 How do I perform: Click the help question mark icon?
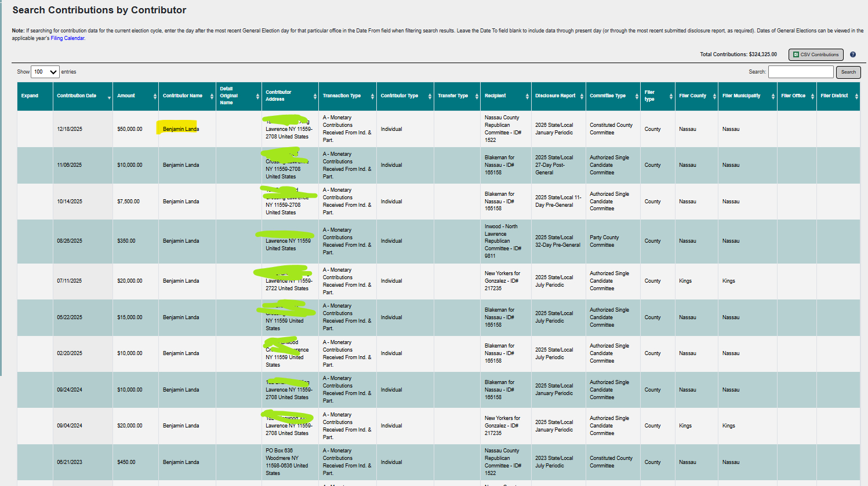(852, 54)
